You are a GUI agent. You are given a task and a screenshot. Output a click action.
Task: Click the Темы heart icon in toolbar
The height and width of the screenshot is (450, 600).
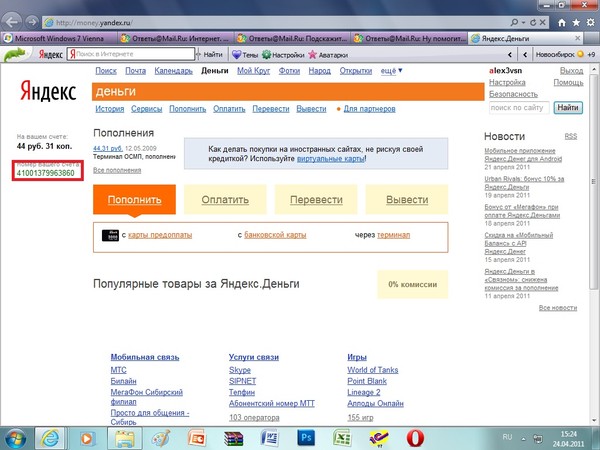click(x=236, y=55)
